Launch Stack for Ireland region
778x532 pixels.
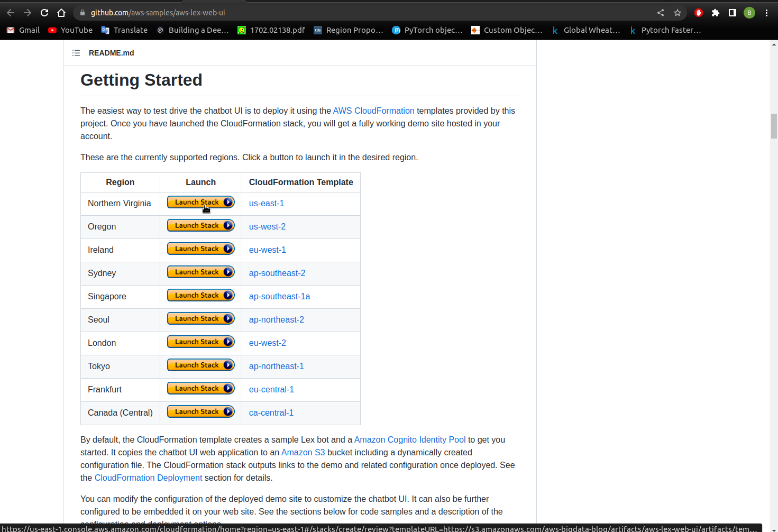coord(200,249)
